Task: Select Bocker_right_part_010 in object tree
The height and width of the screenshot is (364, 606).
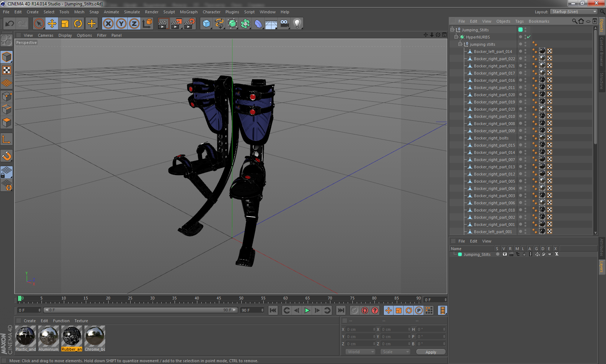Action: 494,116
